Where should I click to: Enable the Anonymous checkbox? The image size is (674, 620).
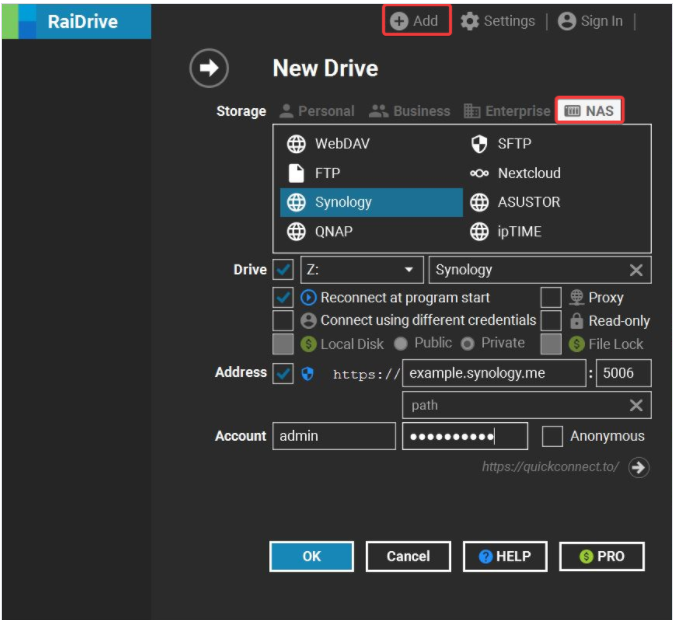[x=552, y=436]
